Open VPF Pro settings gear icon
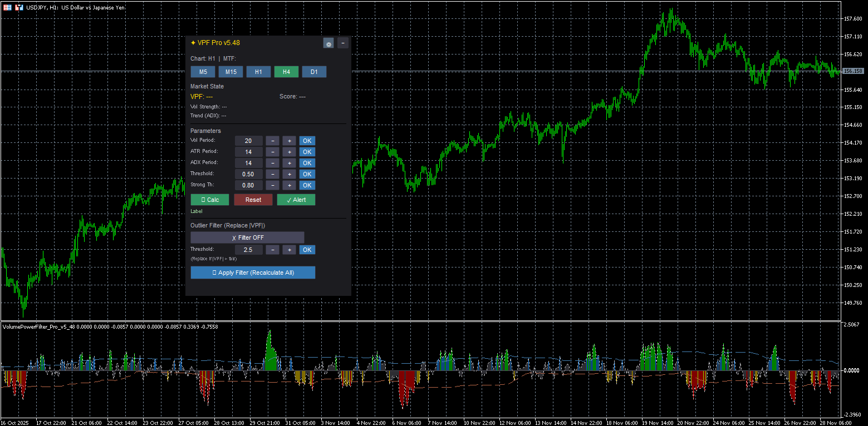868x426 pixels. coord(328,43)
